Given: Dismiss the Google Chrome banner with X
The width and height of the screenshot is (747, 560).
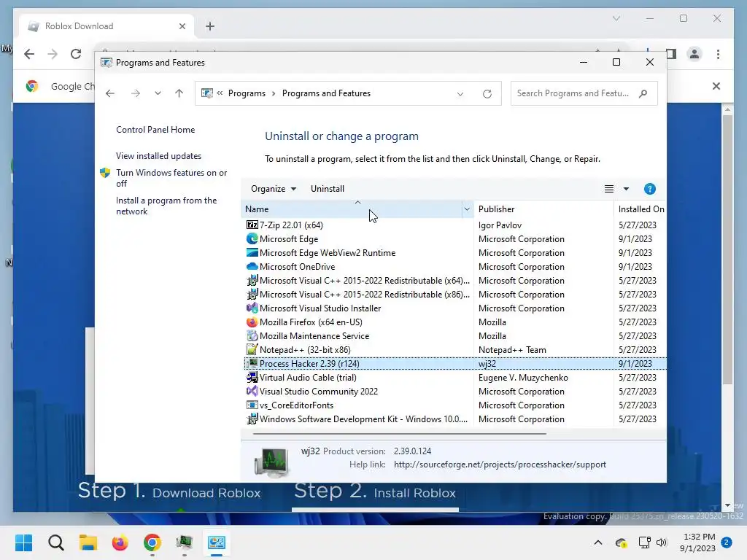Looking at the screenshot, I should pos(716,86).
